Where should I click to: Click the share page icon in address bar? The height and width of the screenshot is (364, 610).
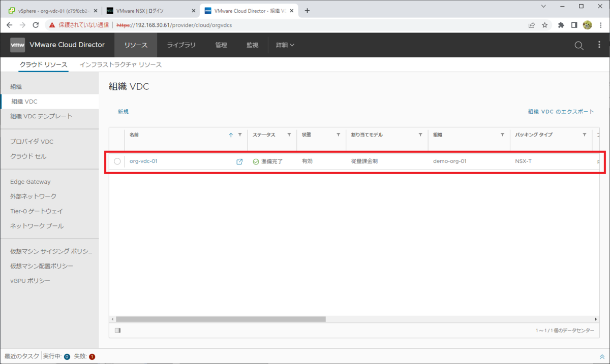[x=531, y=24]
